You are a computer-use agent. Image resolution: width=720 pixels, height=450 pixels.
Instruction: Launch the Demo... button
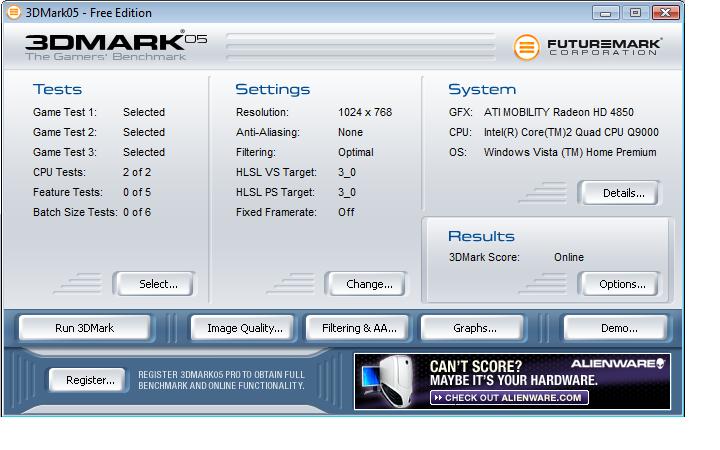616,328
